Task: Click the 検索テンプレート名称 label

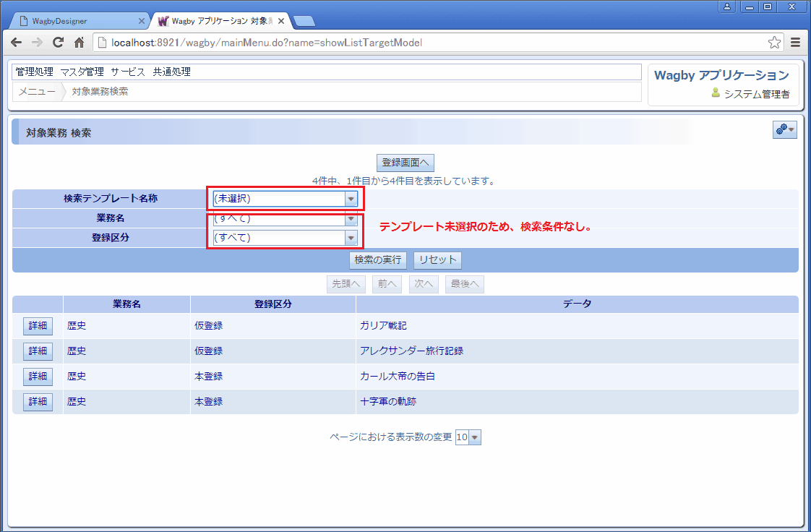Action: pos(111,199)
